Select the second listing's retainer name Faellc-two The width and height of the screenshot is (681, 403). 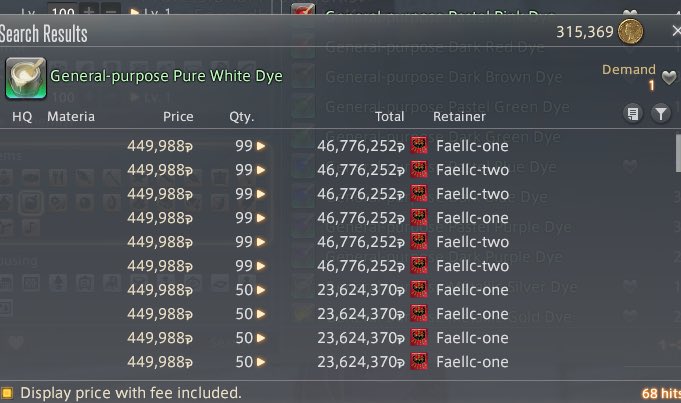point(472,170)
